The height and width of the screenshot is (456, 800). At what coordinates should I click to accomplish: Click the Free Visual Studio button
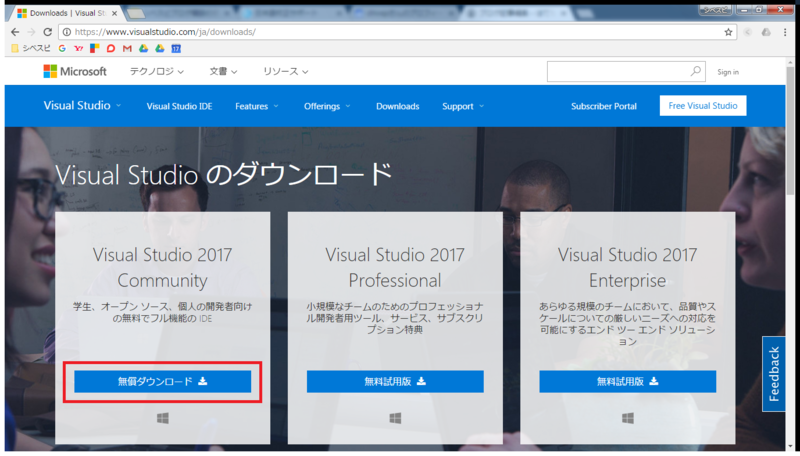tap(703, 106)
